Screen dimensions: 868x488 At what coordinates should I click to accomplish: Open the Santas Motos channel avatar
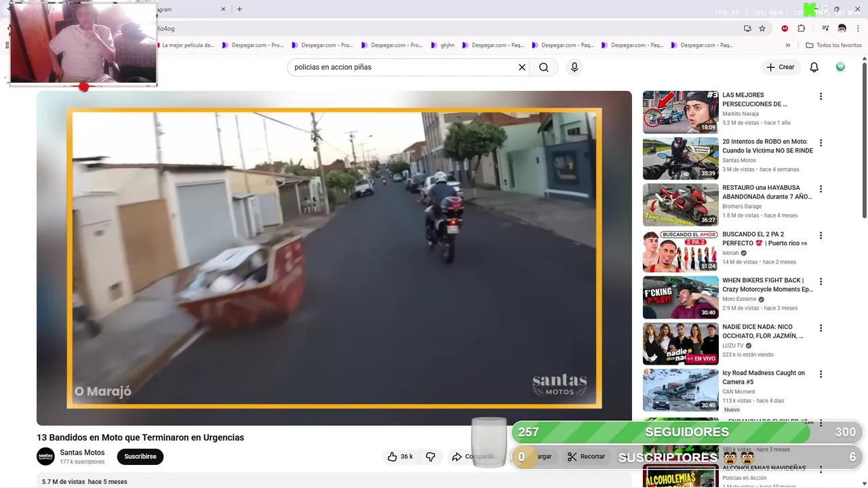pos(45,456)
